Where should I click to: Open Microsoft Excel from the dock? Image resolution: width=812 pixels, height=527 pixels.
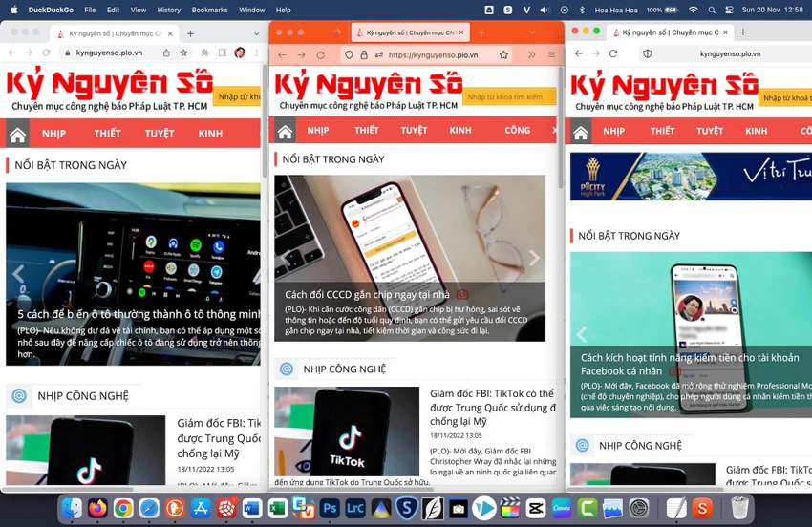tap(278, 508)
